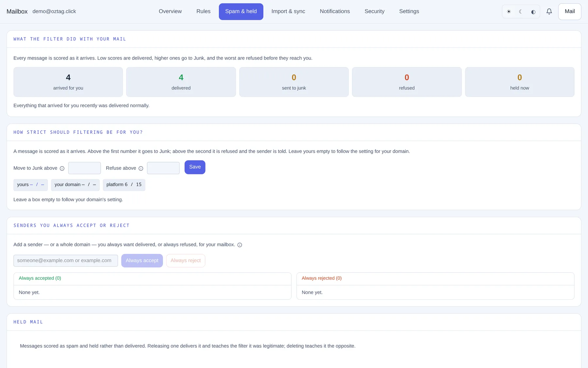Image resolution: width=588 pixels, height=368 pixels.
Task: Click the 'yours – / –' chip
Action: [x=31, y=185]
